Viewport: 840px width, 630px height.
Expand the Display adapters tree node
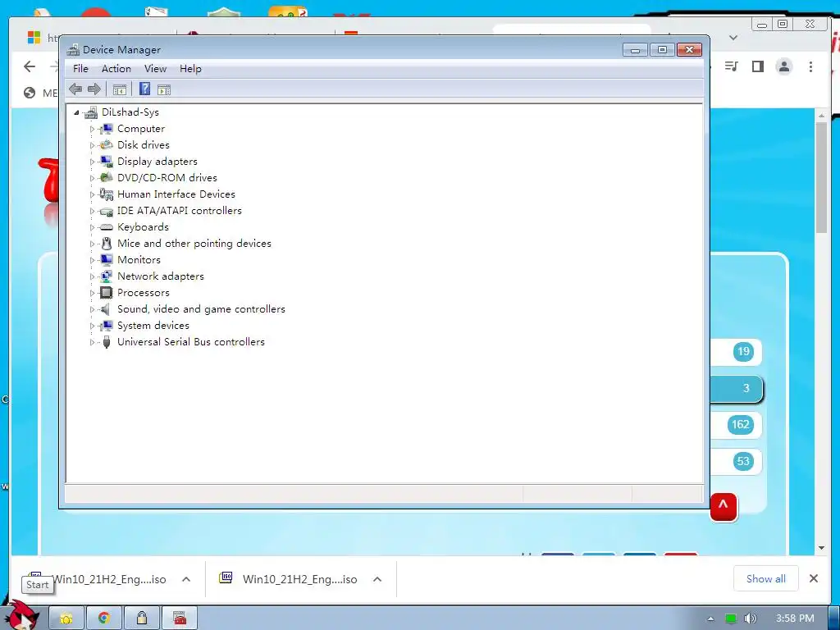point(92,162)
